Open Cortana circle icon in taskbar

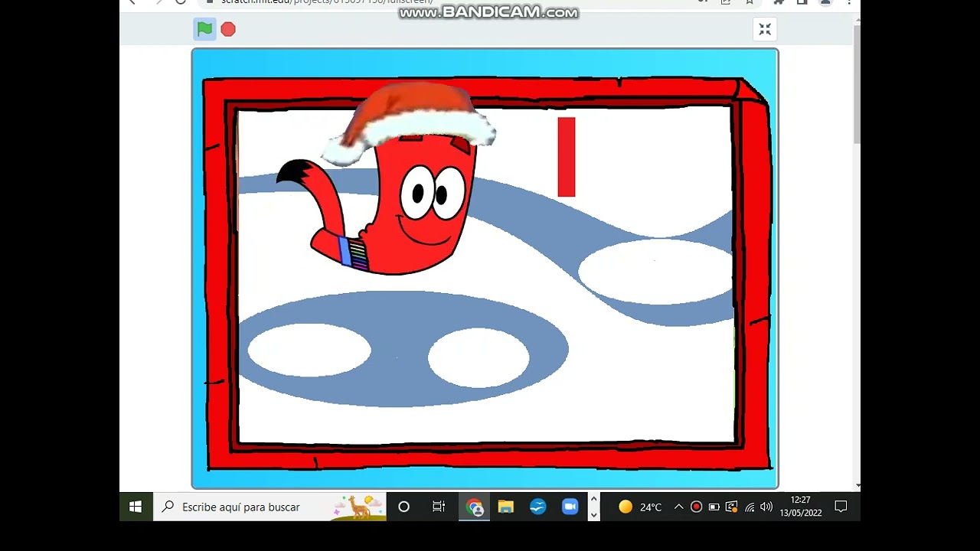coord(403,507)
